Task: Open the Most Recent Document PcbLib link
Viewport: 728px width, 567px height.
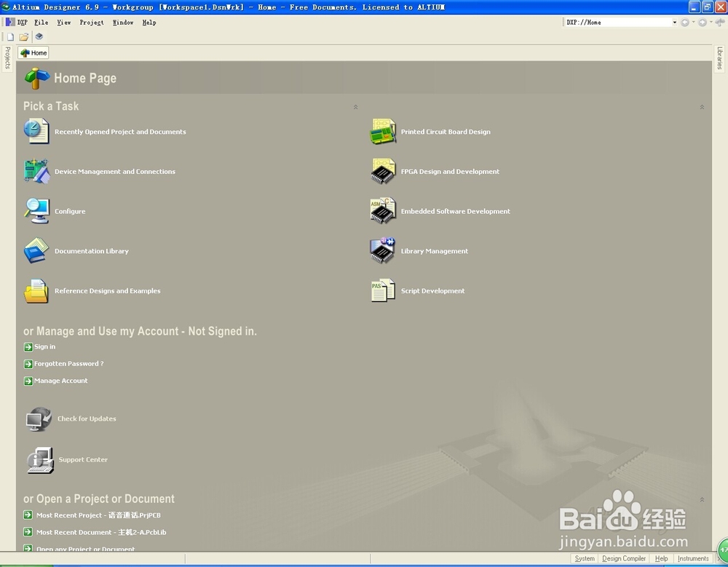Action: (x=101, y=533)
